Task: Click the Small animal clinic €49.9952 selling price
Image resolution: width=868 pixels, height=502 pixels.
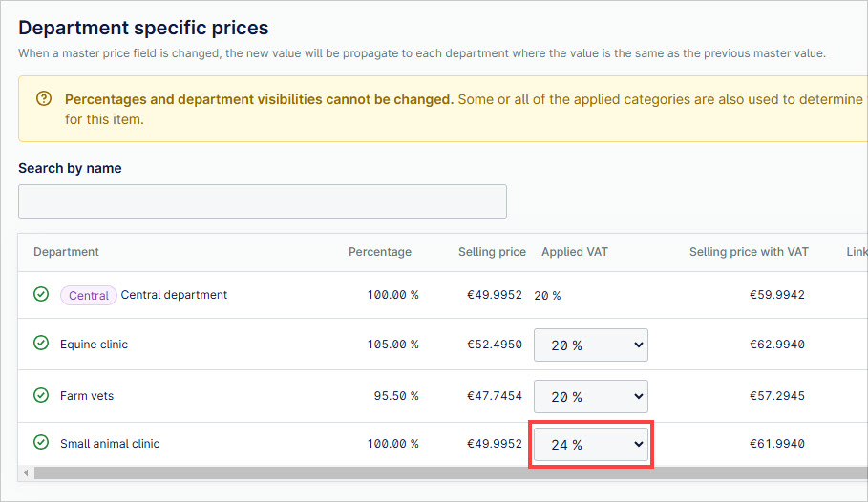Action: (x=495, y=444)
